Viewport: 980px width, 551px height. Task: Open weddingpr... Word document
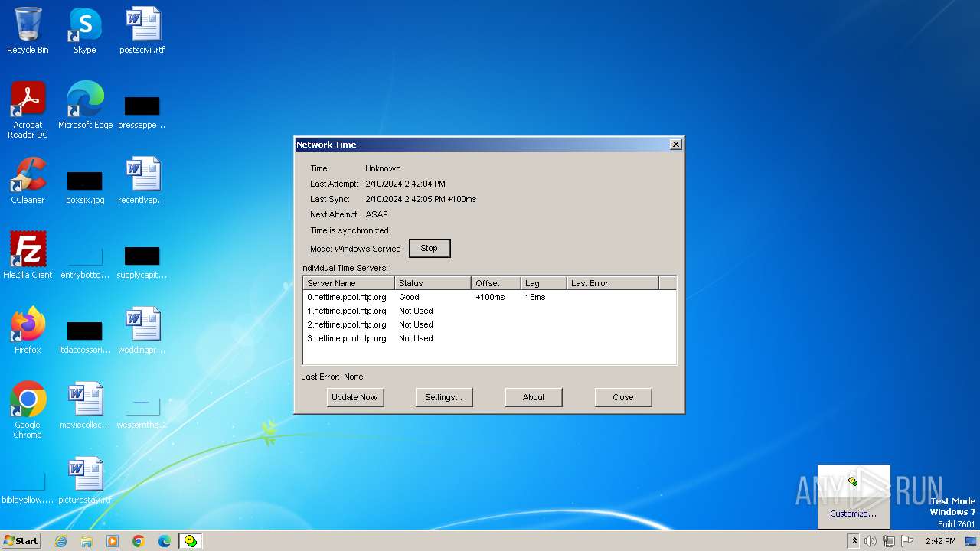[x=142, y=331]
